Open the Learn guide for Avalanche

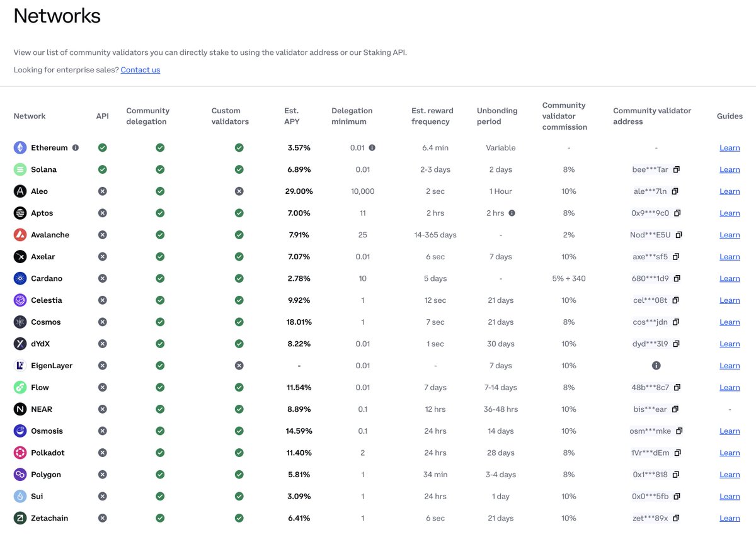tap(730, 235)
